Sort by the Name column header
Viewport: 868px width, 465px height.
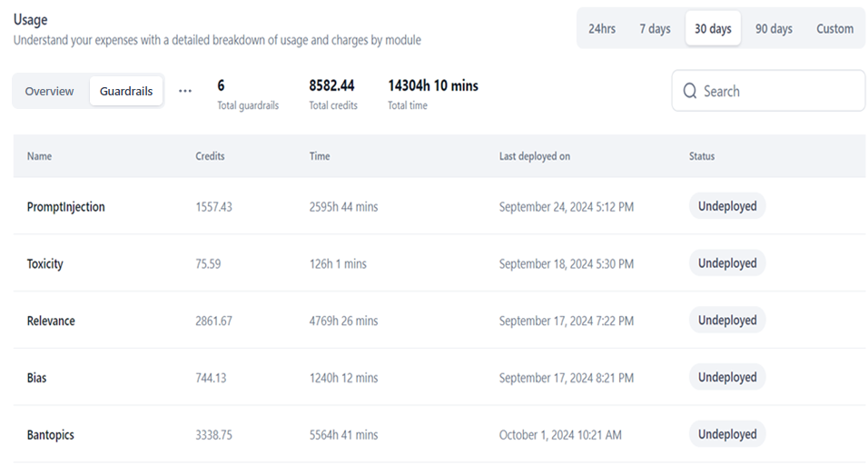click(39, 156)
